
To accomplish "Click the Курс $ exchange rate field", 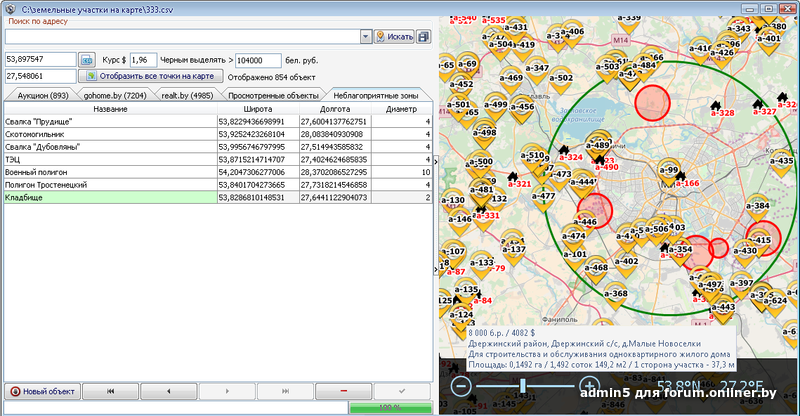I will coord(144,60).
